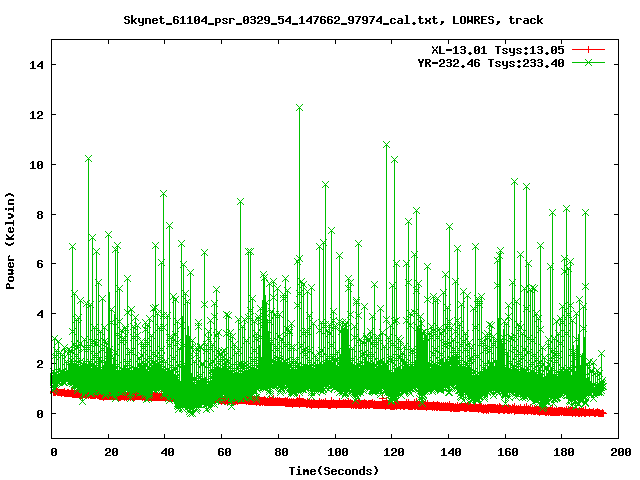Click the x-axis tick label 160
640x480 pixels.
[x=508, y=452]
